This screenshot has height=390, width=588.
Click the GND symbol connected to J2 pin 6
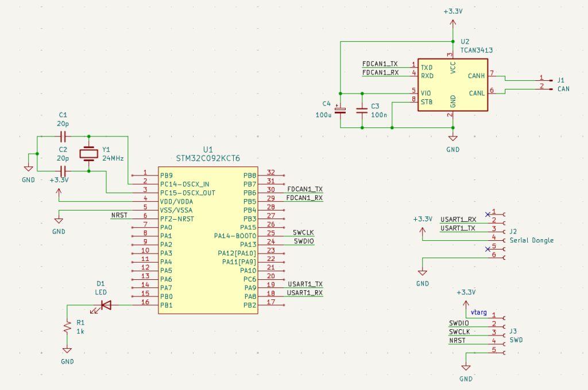[x=423, y=272]
